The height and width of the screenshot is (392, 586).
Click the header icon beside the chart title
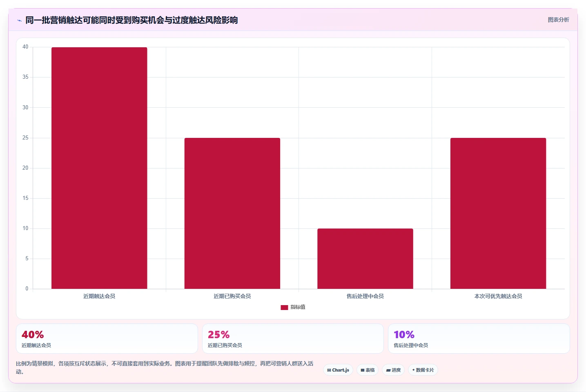pyautogui.click(x=19, y=20)
